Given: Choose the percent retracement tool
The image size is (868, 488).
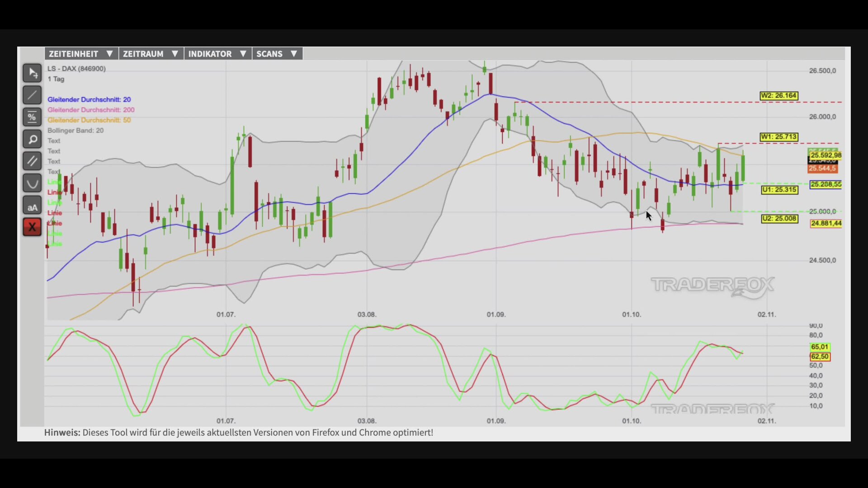Looking at the screenshot, I should point(32,117).
